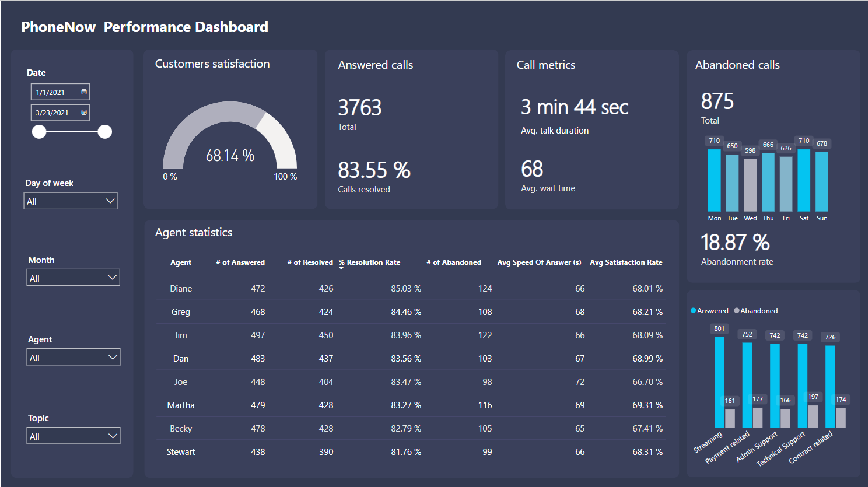Expand the Topic filter dropdown
Image resolution: width=868 pixels, height=487 pixels.
(x=73, y=436)
